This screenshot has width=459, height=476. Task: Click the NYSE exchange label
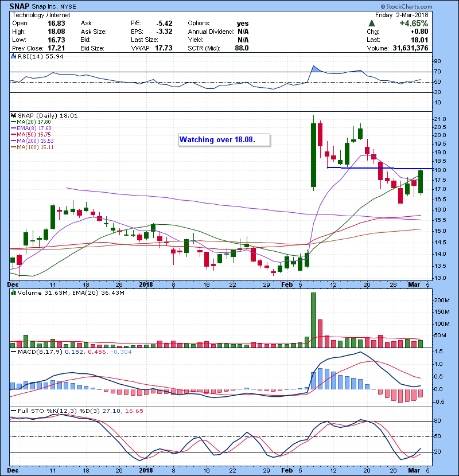click(68, 7)
